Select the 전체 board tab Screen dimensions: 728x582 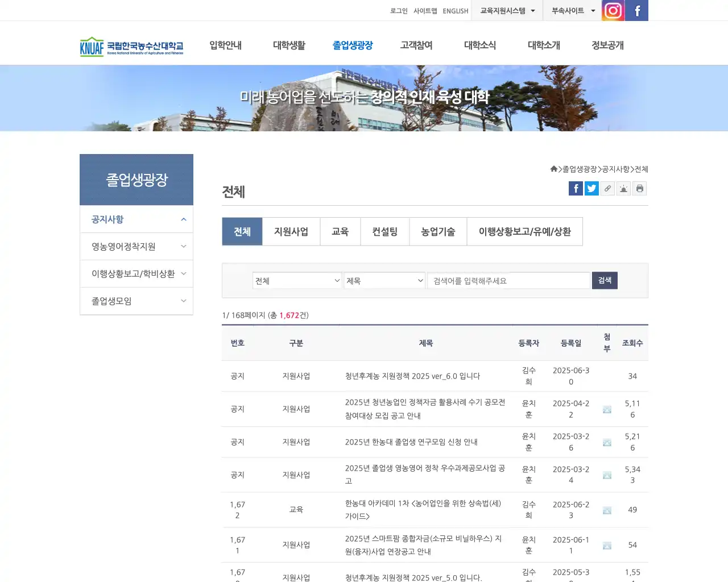242,231
